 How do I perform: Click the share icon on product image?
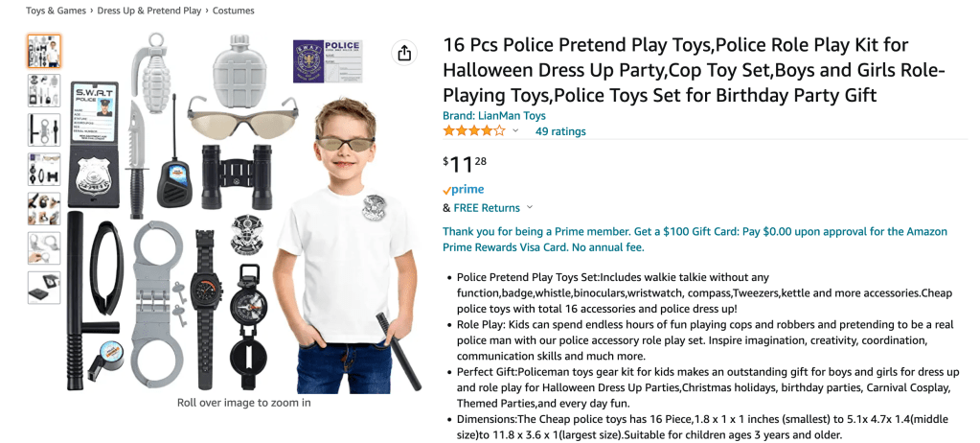click(x=404, y=52)
